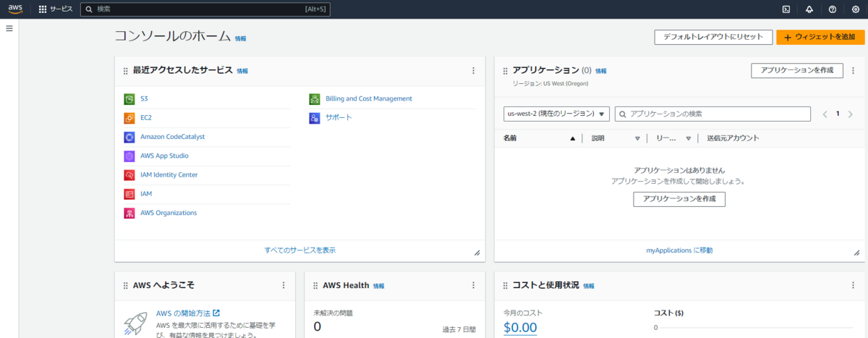Open the us-west-2 region dropdown
This screenshot has width=868, height=338.
556,114
